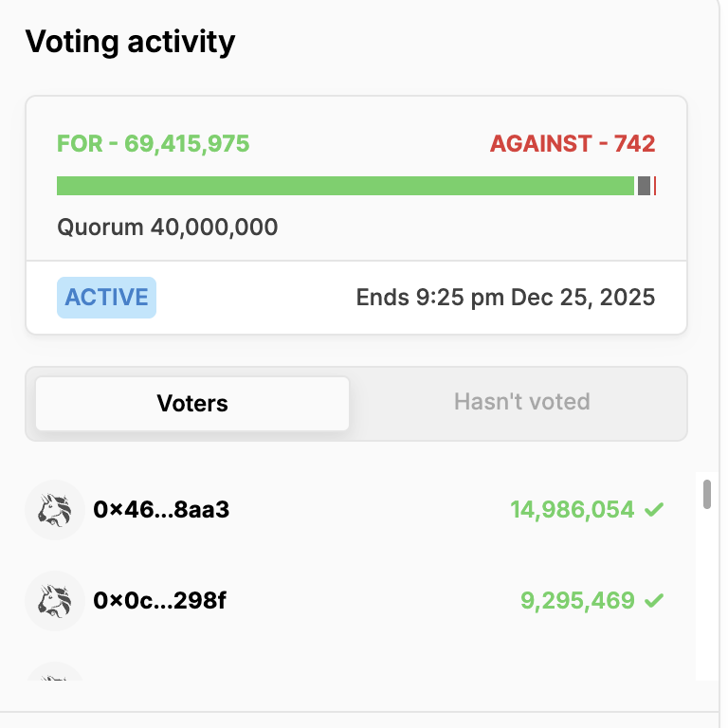The width and height of the screenshot is (728, 728).
Task: Click the unicorn avatar beside 0x0c...298f
Action: tap(55, 601)
